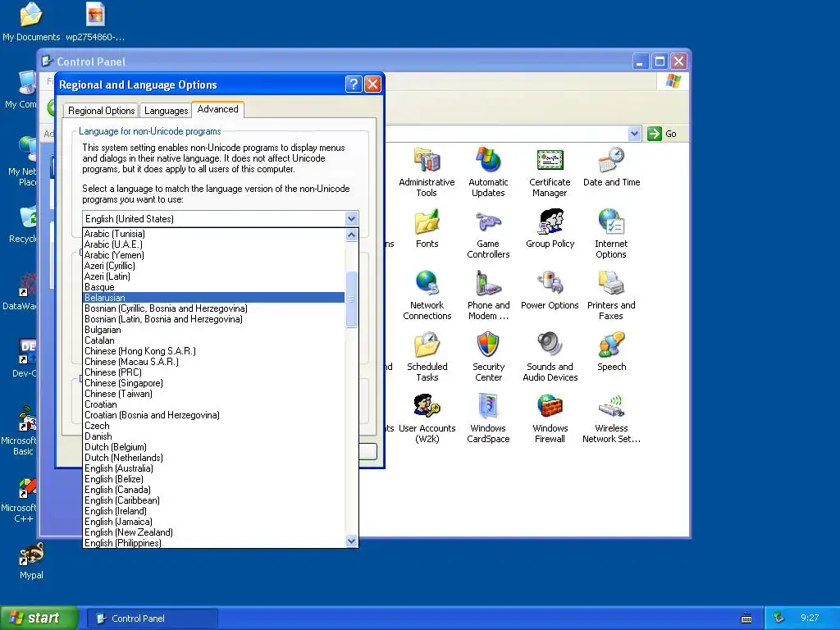The height and width of the screenshot is (630, 840).
Task: Choose English (New Zealand) from list
Action: [214, 532]
